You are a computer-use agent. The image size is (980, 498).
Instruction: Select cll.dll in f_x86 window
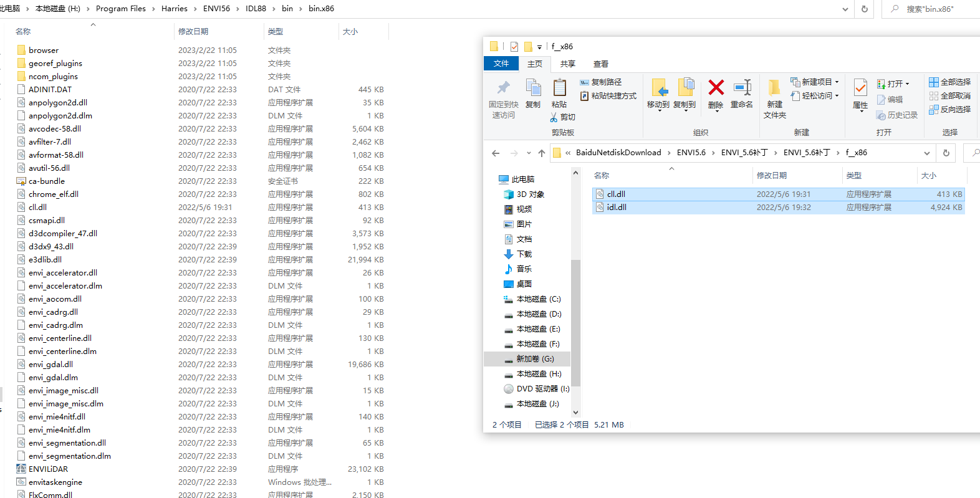point(778,194)
